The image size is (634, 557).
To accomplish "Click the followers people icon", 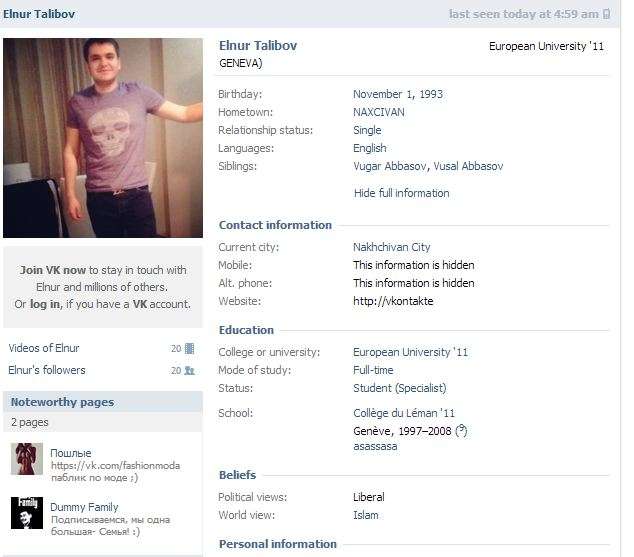I will pyautogui.click(x=190, y=371).
